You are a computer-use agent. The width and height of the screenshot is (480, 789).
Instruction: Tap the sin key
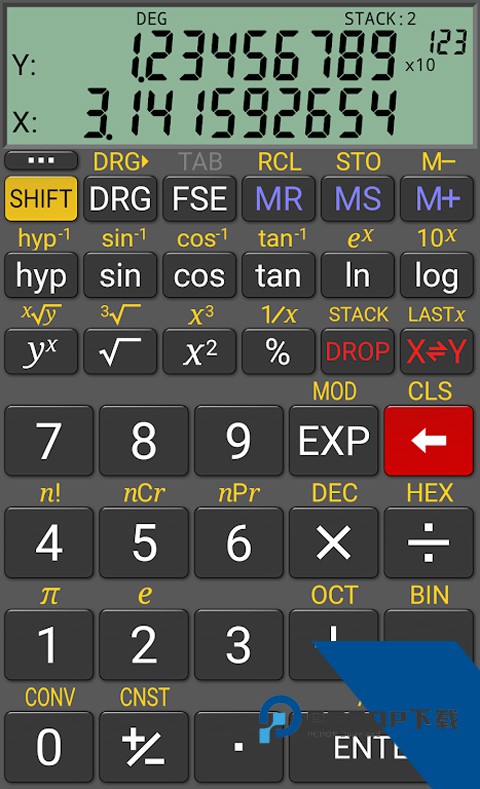pyautogui.click(x=120, y=275)
